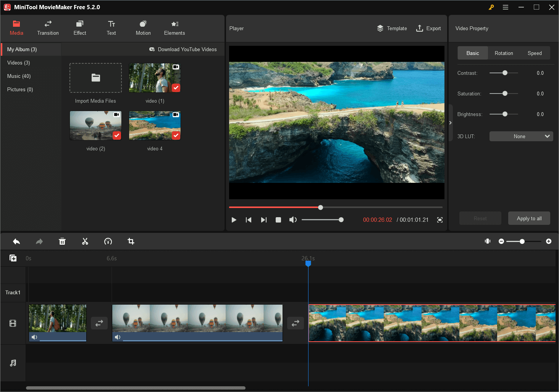Open the Motion tab
This screenshot has width=559, height=392.
[143, 28]
